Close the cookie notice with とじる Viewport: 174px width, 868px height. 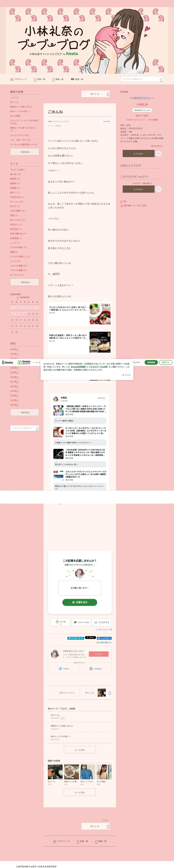(x=126, y=375)
